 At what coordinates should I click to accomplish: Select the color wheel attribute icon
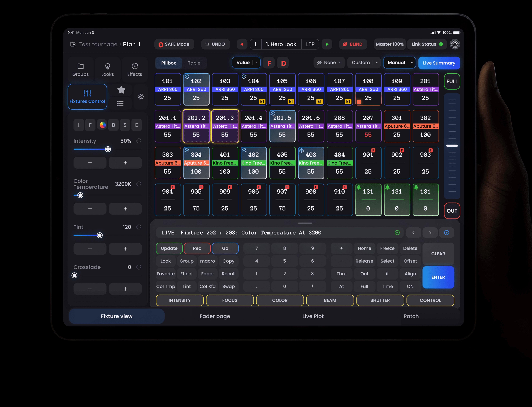(103, 125)
